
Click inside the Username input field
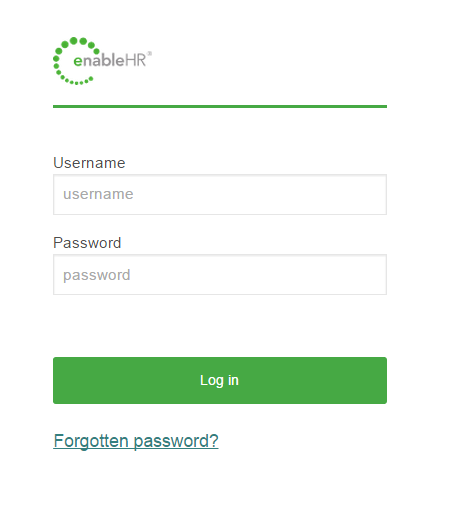[x=220, y=194]
